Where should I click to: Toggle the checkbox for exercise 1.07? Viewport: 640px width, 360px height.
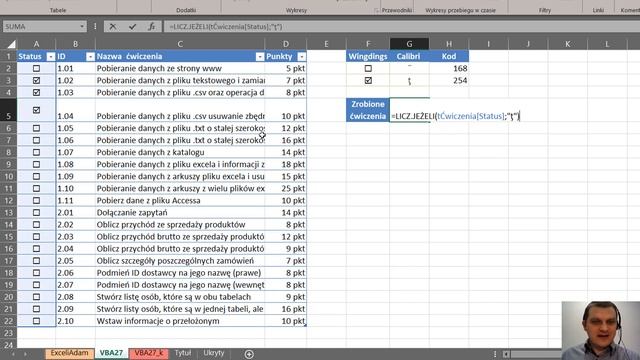(x=36, y=152)
